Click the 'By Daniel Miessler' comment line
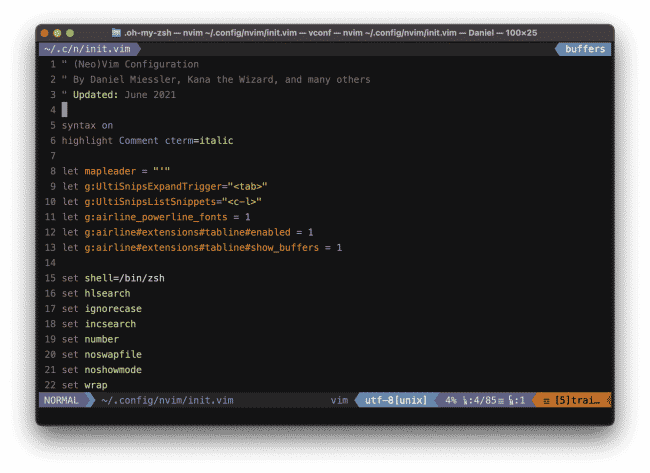The height and width of the screenshot is (473, 650). tap(216, 80)
